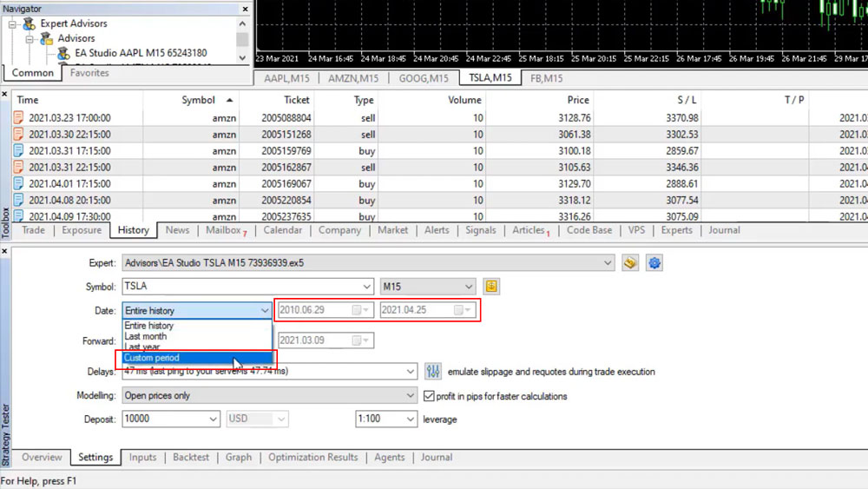868x489 pixels.
Task: Open the USD currency dropdown
Action: [281, 420]
